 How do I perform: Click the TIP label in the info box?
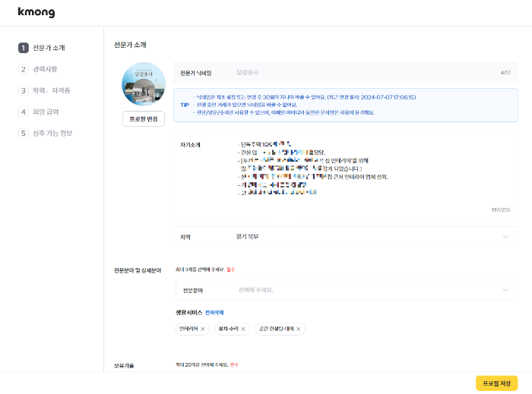185,105
